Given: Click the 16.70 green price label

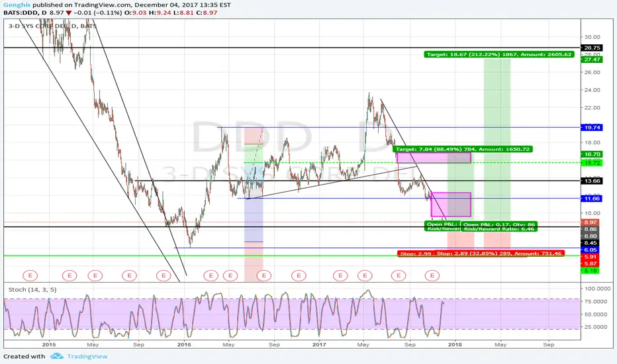Looking at the screenshot, I should pyautogui.click(x=592, y=154).
